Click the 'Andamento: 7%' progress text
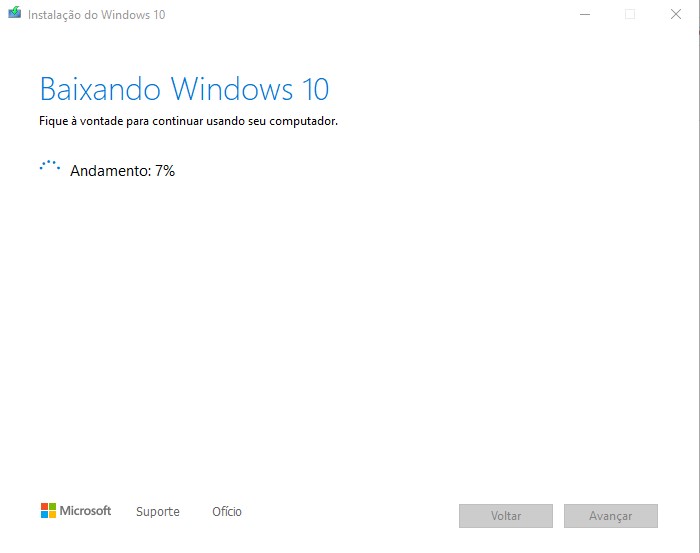 pyautogui.click(x=122, y=170)
